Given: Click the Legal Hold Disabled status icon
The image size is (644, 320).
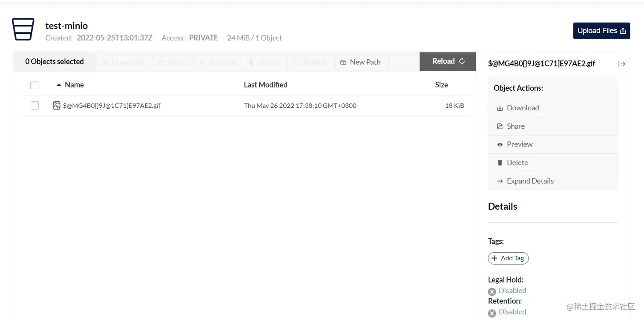Looking at the screenshot, I should click(492, 291).
